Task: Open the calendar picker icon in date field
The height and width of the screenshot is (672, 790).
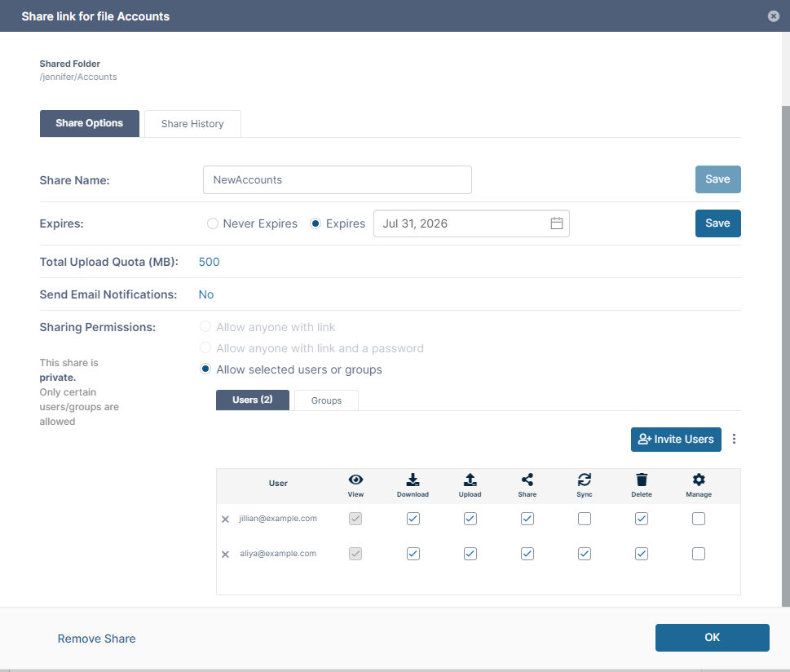Action: [x=556, y=223]
